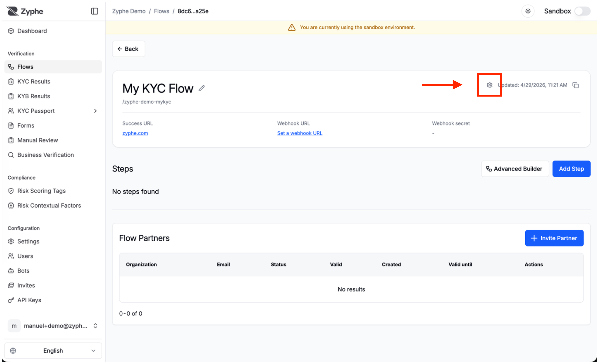Click the Add Step button
599x364 pixels.
pyautogui.click(x=571, y=169)
